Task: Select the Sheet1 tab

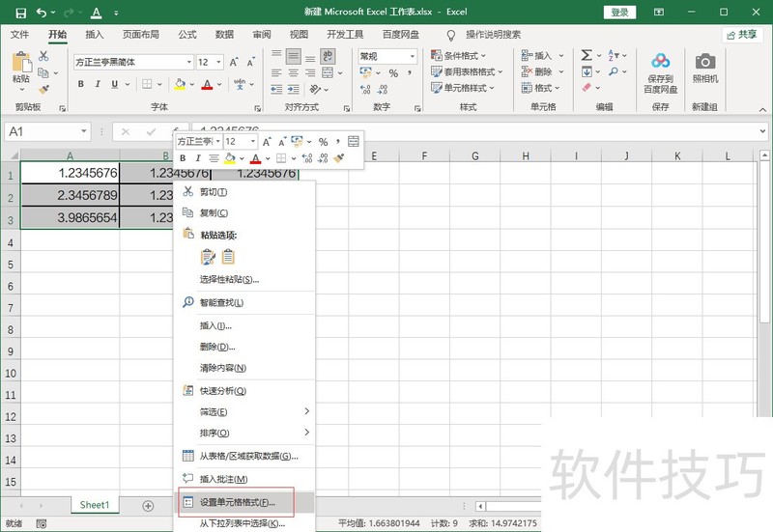Action: [94, 505]
